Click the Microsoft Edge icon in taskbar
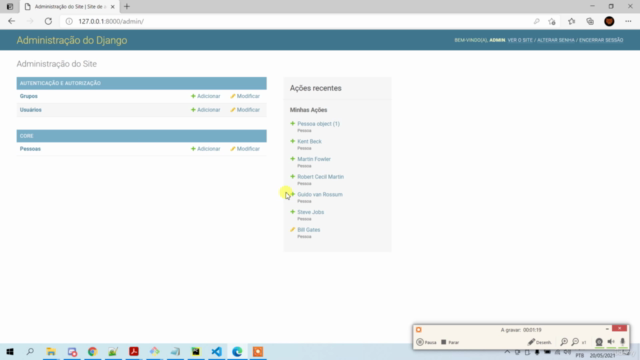The height and width of the screenshot is (360, 640). point(237,351)
